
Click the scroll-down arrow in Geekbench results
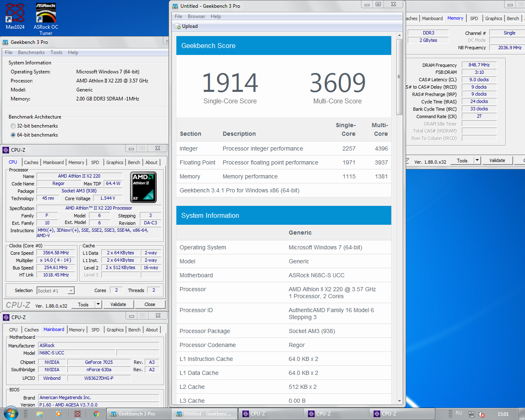click(399, 401)
